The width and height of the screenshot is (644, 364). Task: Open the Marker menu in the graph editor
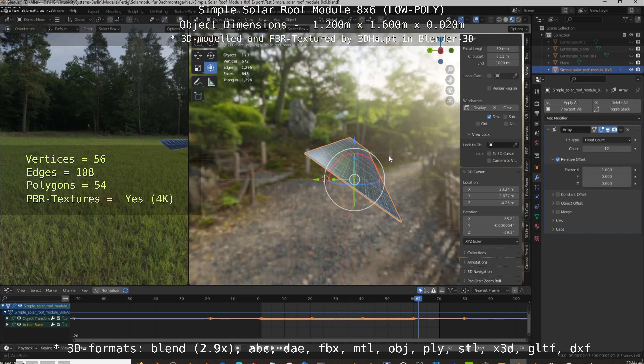52,291
